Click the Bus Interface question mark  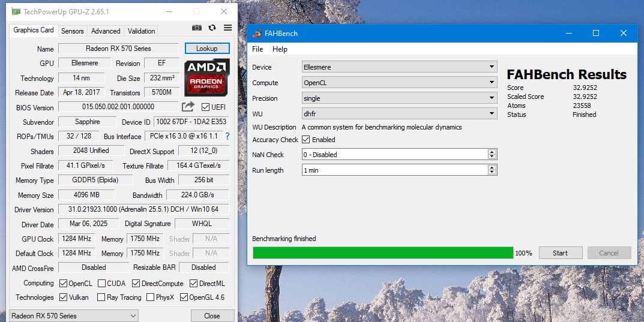click(227, 136)
